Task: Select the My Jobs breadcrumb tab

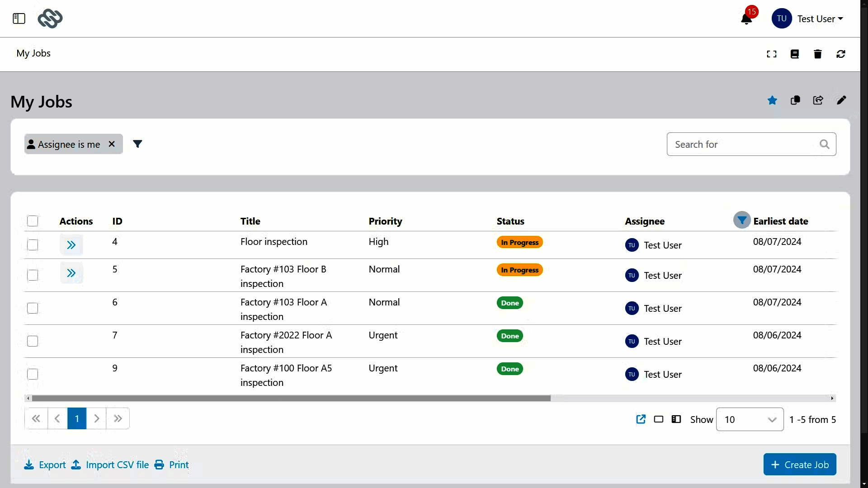Action: click(x=33, y=53)
